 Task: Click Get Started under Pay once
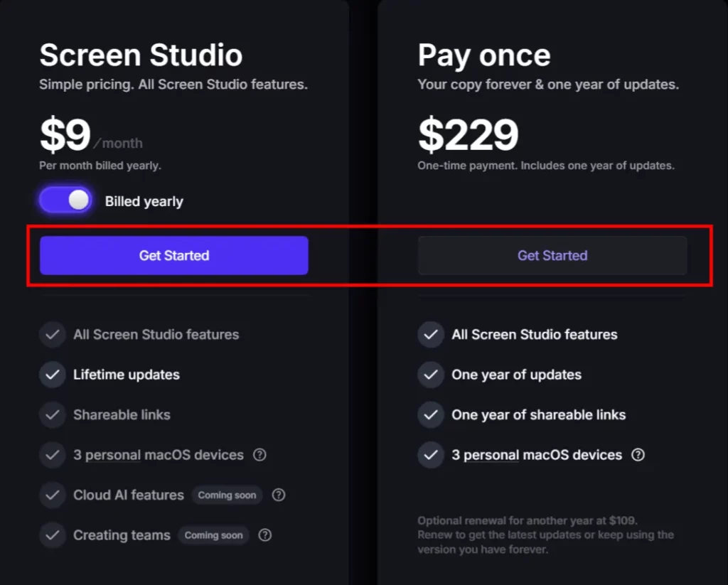point(552,255)
